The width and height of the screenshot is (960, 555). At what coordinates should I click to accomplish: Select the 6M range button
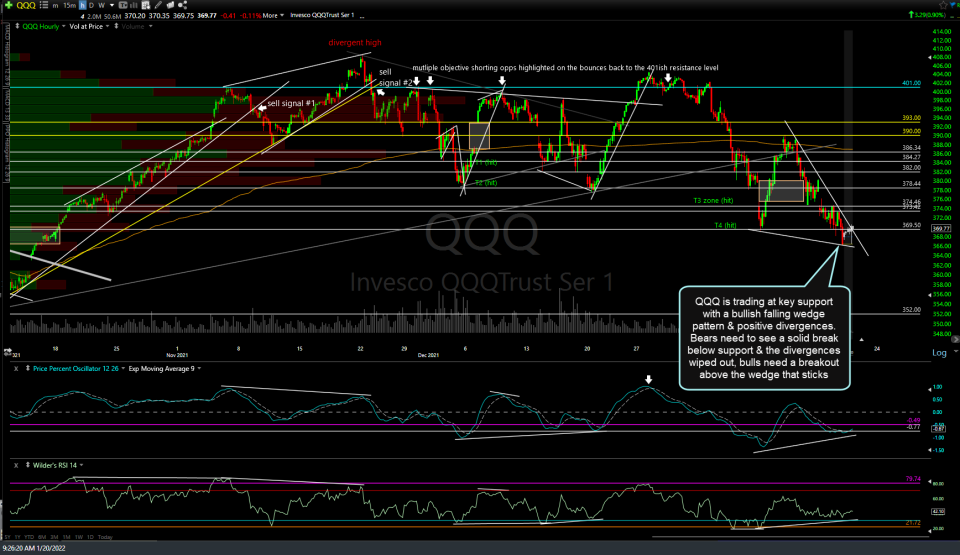coord(42,537)
